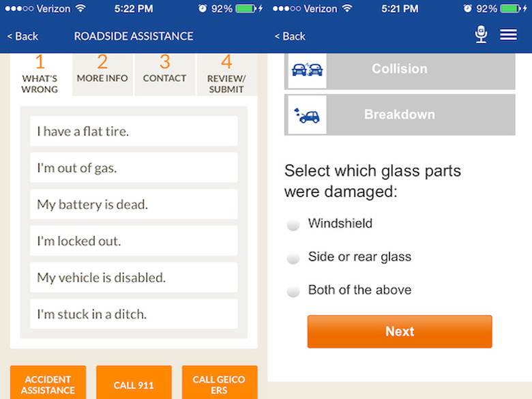Tap the orange Next button

pos(400,331)
